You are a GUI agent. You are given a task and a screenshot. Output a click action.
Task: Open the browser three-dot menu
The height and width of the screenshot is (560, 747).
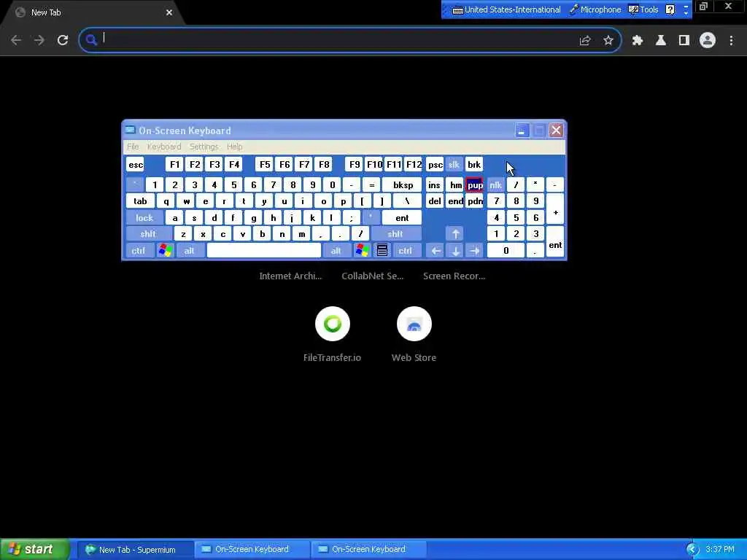pyautogui.click(x=731, y=41)
